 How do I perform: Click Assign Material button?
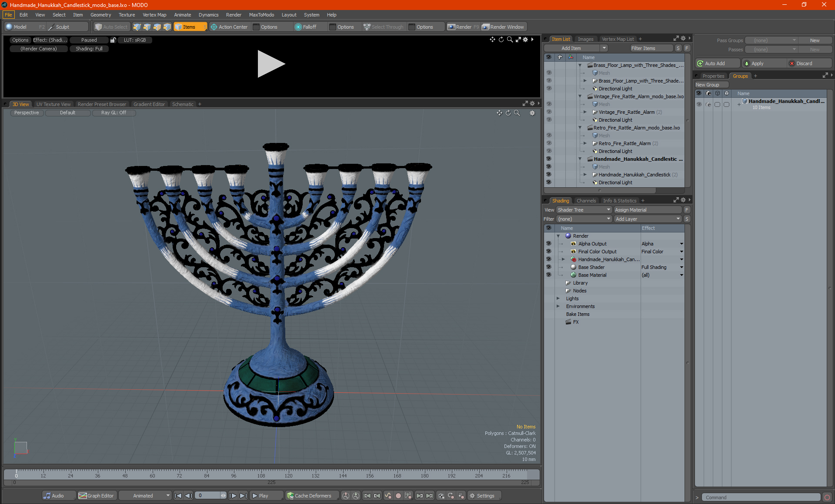(x=648, y=210)
